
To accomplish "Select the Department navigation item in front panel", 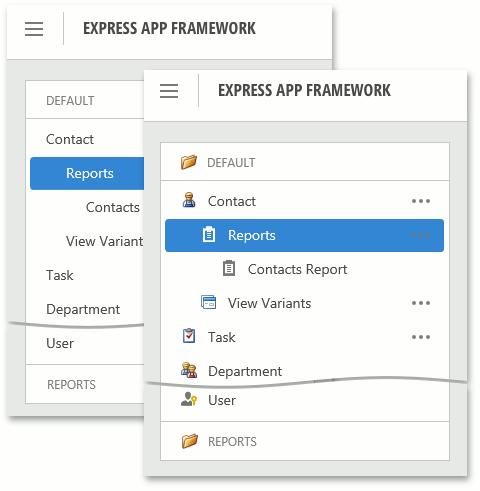I will pyautogui.click(x=304, y=371).
